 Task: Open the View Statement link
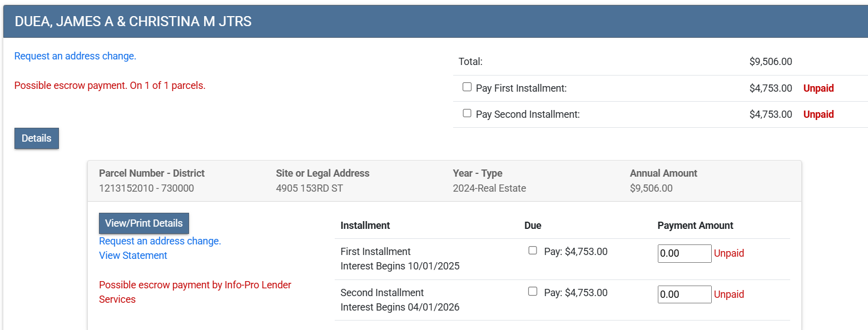pyautogui.click(x=133, y=256)
